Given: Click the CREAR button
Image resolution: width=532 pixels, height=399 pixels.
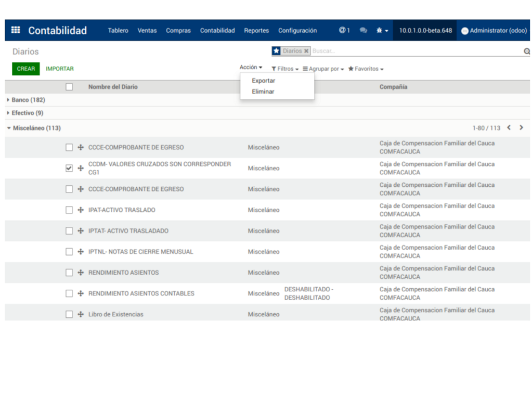Looking at the screenshot, I should tap(26, 69).
